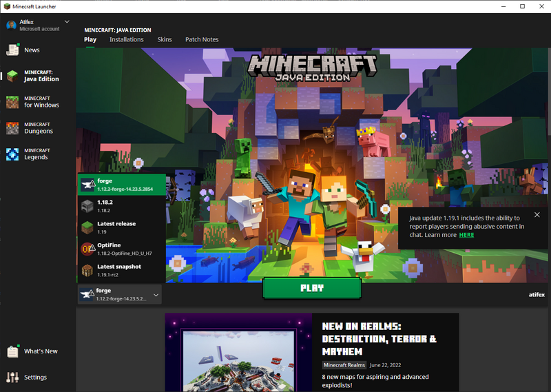
Task: Follow the HERE link in the notification
Action: pyautogui.click(x=466, y=235)
